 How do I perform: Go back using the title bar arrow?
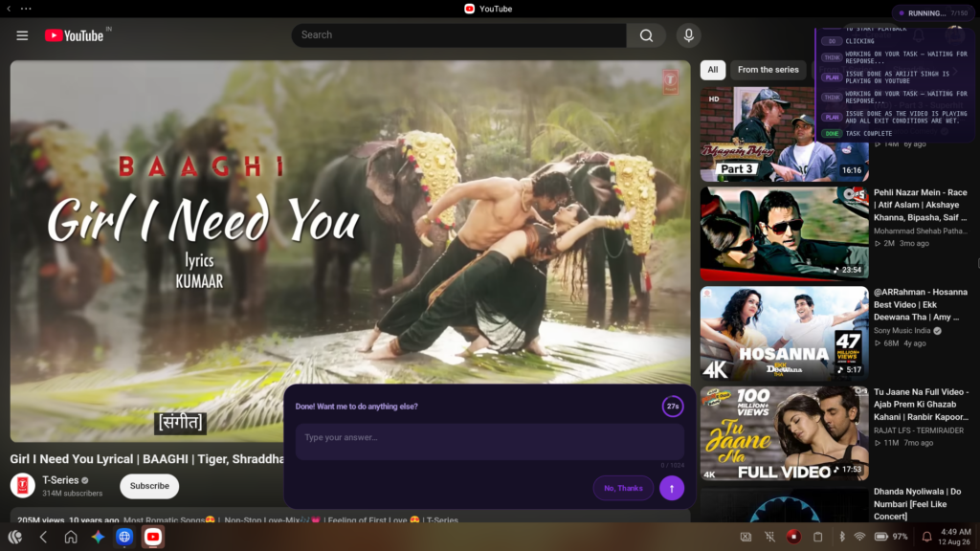pos(9,9)
